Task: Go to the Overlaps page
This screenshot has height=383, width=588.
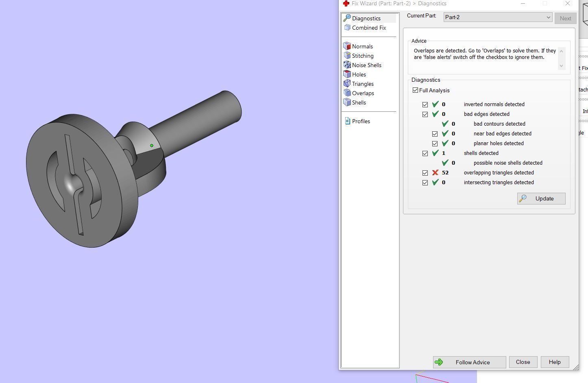Action: (x=363, y=93)
